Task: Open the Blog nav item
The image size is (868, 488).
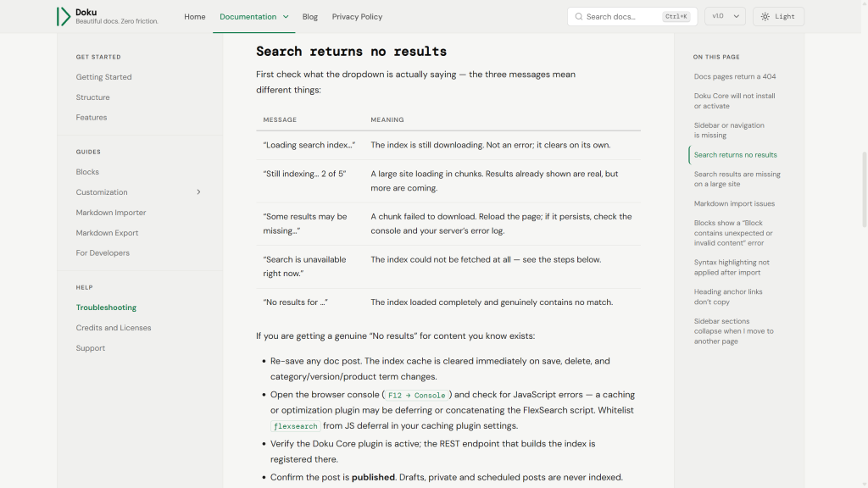Action: [310, 17]
